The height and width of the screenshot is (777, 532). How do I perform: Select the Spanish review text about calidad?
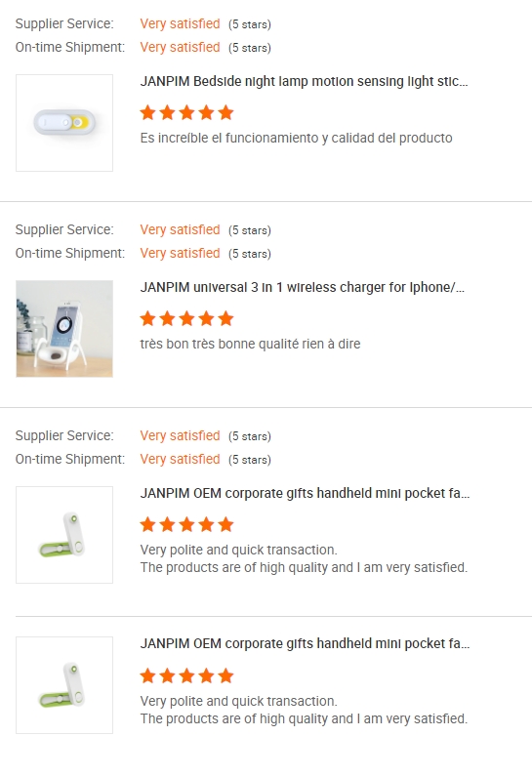pyautogui.click(x=296, y=138)
